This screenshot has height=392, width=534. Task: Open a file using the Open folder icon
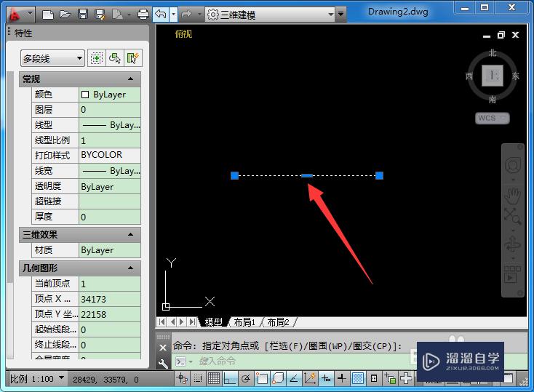point(65,15)
